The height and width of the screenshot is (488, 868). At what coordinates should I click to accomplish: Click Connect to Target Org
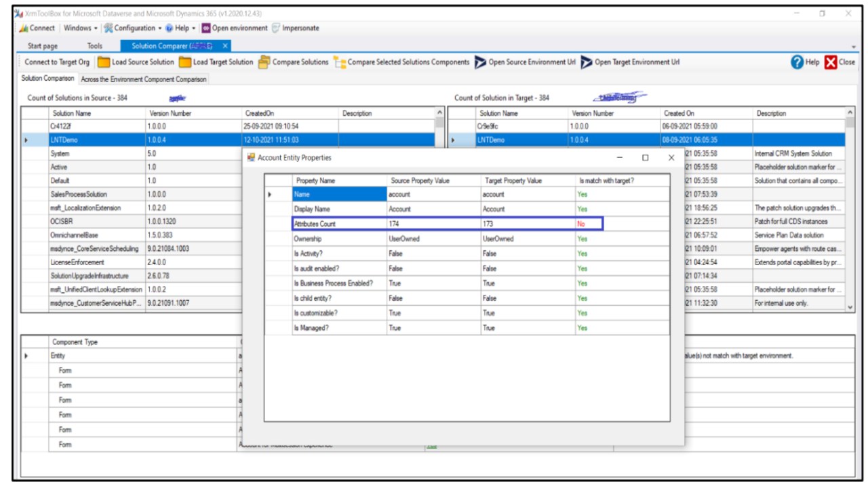coord(57,62)
